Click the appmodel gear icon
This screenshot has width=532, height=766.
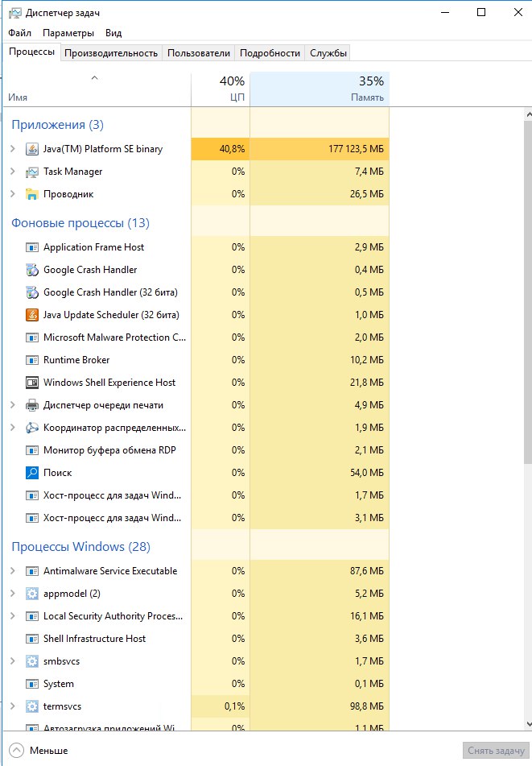point(31,594)
